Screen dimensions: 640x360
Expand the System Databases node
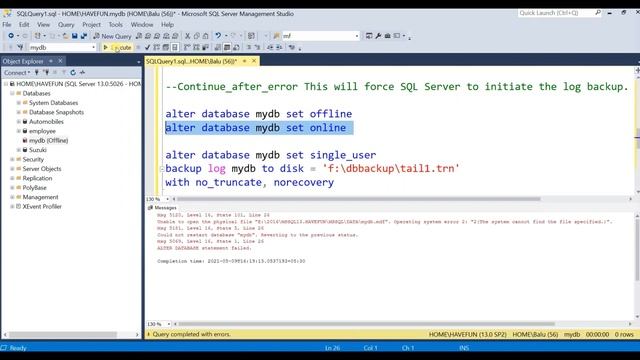[19, 102]
